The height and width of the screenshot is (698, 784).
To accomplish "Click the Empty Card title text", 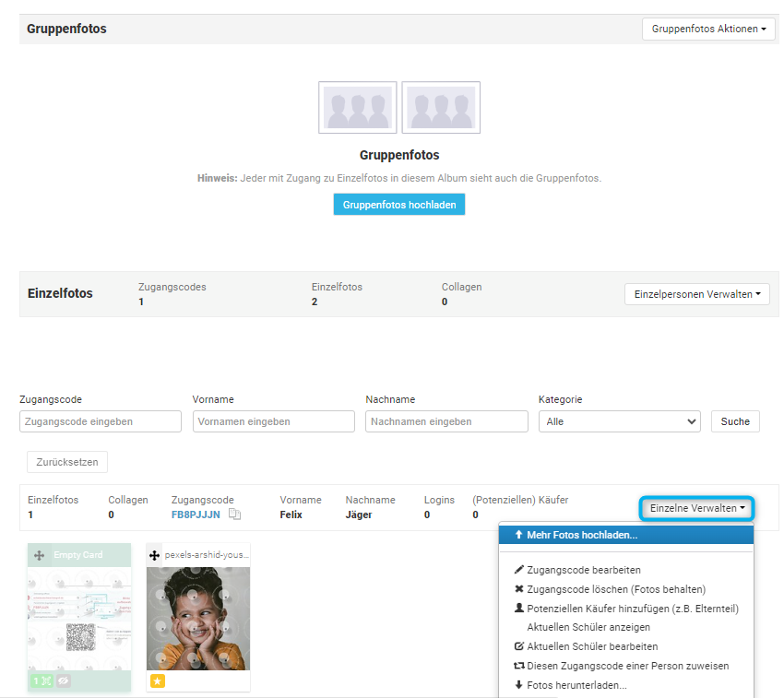I will 78,555.
